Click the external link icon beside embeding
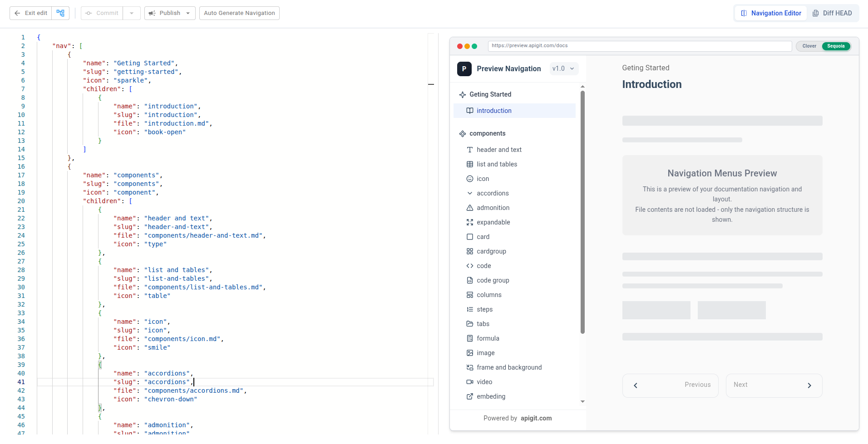This screenshot has height=444, width=868. coord(470,396)
